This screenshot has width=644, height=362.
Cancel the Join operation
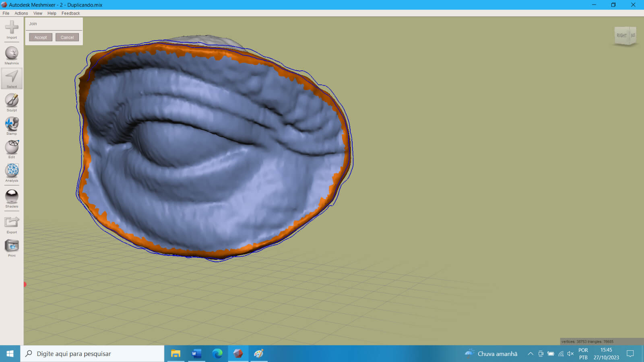tap(67, 37)
